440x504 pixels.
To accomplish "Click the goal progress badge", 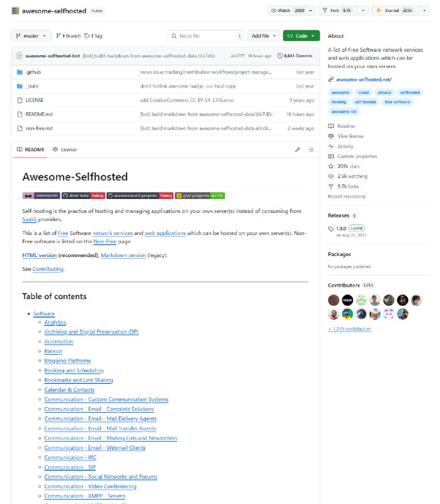I will pos(200,195).
